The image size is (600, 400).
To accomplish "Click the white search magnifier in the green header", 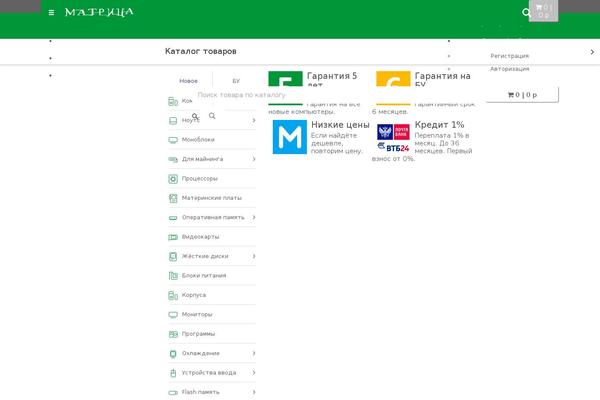I will [526, 13].
